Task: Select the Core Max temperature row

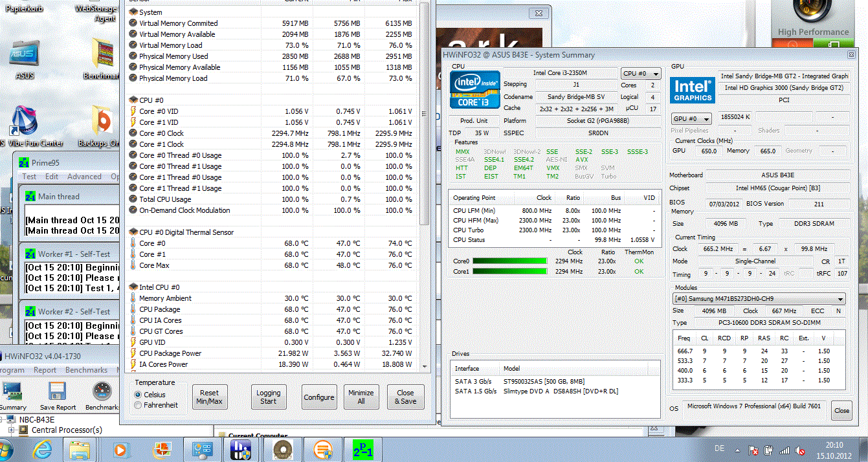Action: [272, 265]
